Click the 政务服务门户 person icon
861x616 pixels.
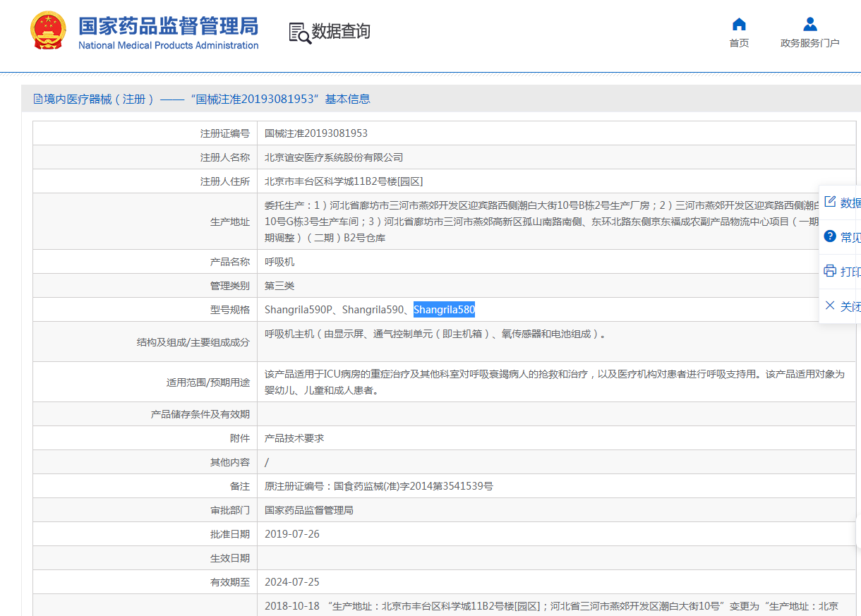tap(810, 24)
